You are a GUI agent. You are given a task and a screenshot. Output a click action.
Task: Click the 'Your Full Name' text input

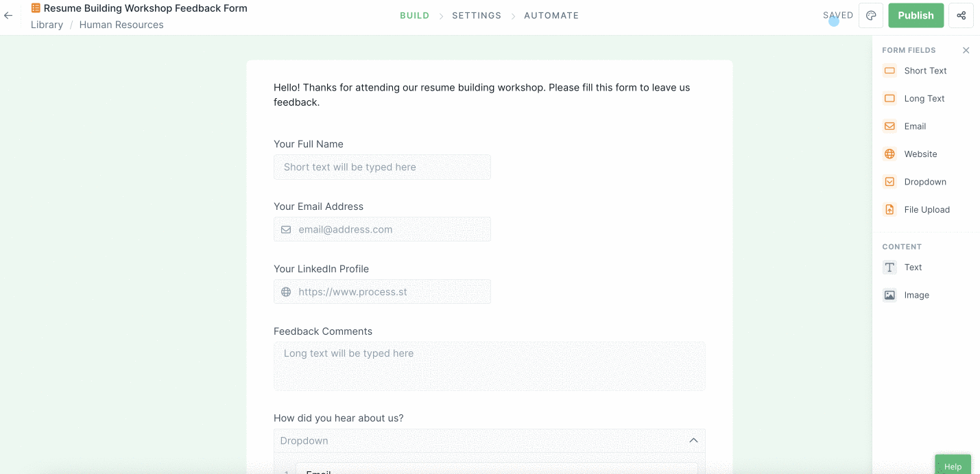coord(382,167)
